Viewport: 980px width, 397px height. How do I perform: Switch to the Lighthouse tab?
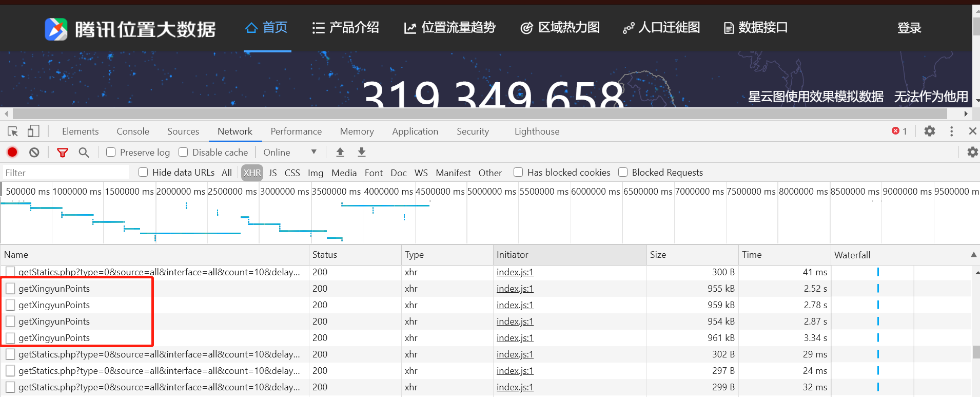537,131
